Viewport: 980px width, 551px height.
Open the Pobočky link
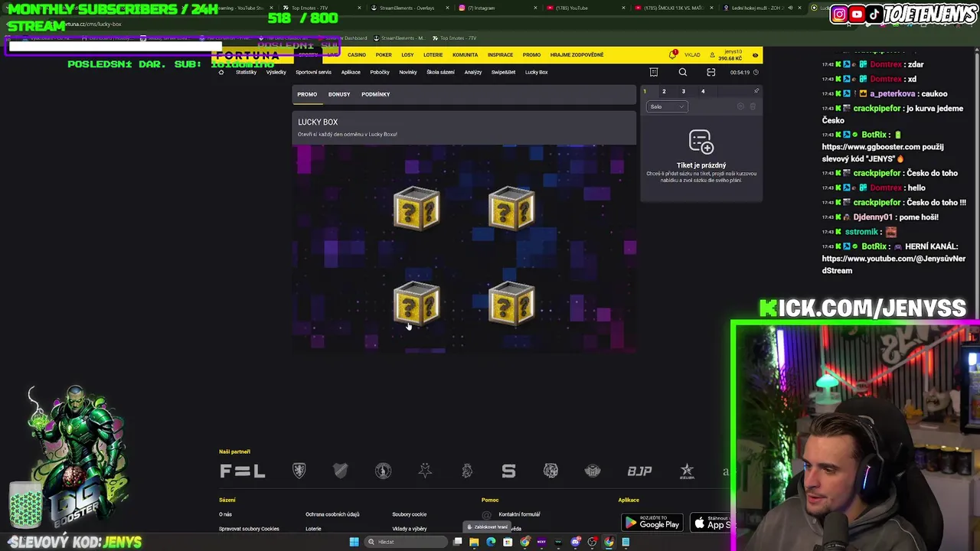(380, 72)
